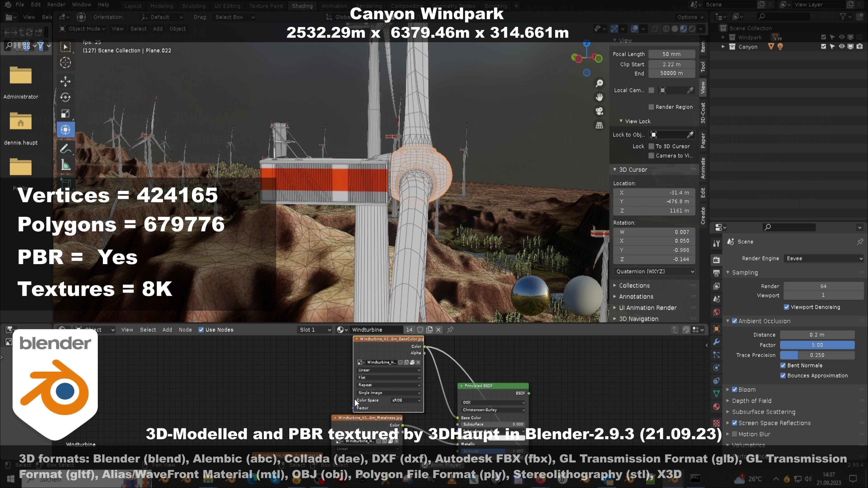
Task: Open the outliner filter funnel icon
Action: (843, 16)
